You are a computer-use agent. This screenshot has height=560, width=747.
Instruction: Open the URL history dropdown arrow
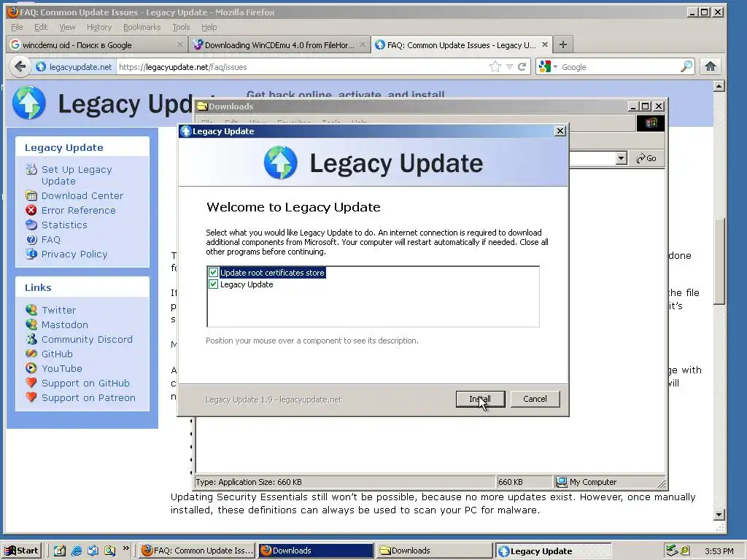pos(509,66)
